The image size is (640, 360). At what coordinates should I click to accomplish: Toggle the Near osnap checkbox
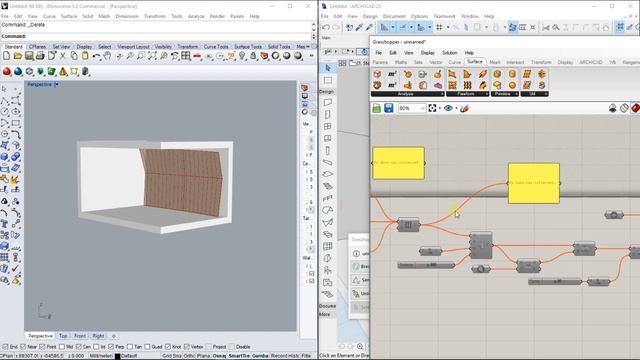(23, 347)
